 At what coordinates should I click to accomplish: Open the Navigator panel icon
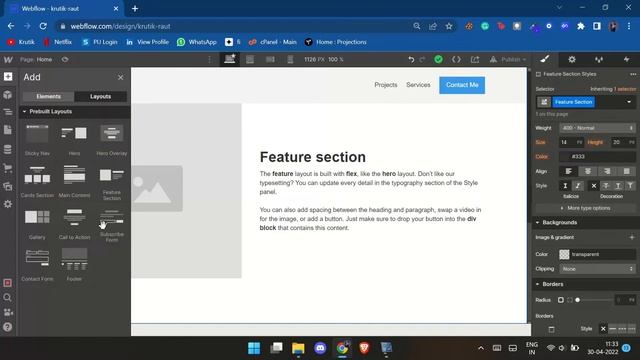(8, 112)
